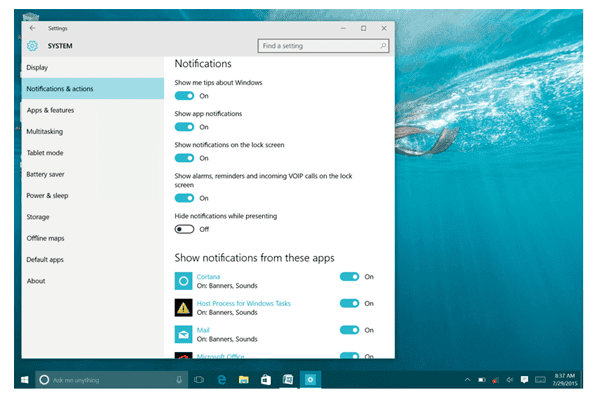Open Cortana notification settings link
600x397 pixels.
coord(208,277)
